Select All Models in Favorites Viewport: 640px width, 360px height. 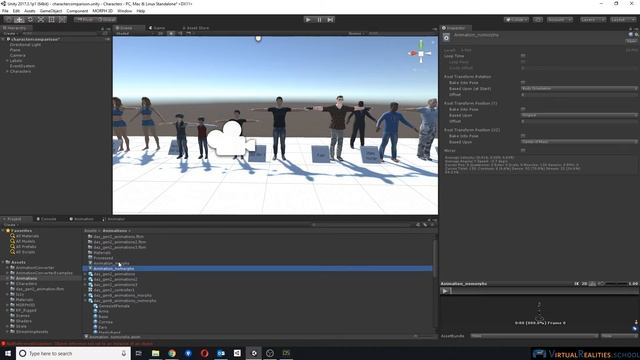(24, 241)
